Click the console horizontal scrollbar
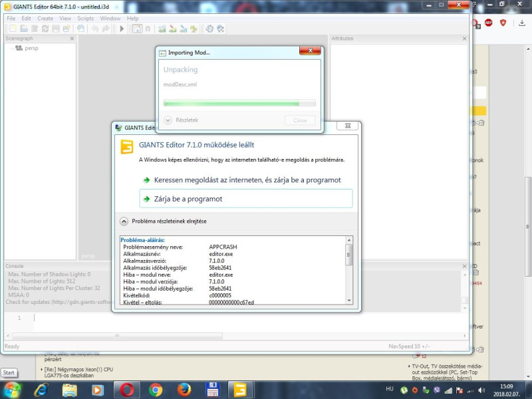This screenshot has width=532, height=399. coord(118,336)
